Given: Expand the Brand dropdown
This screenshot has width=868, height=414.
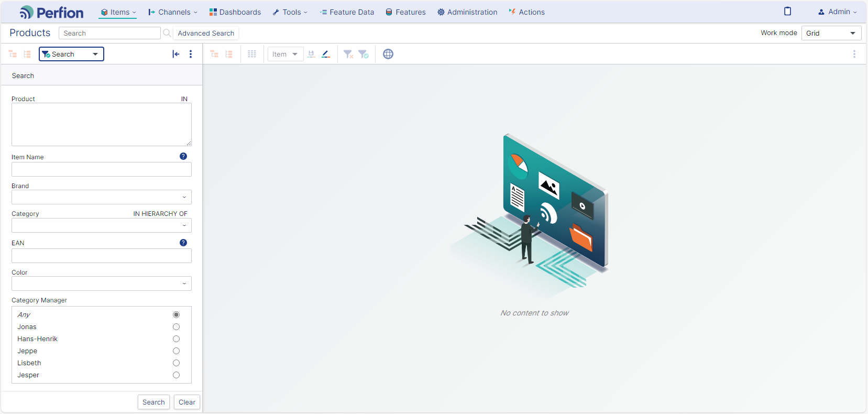Looking at the screenshot, I should tap(102, 197).
